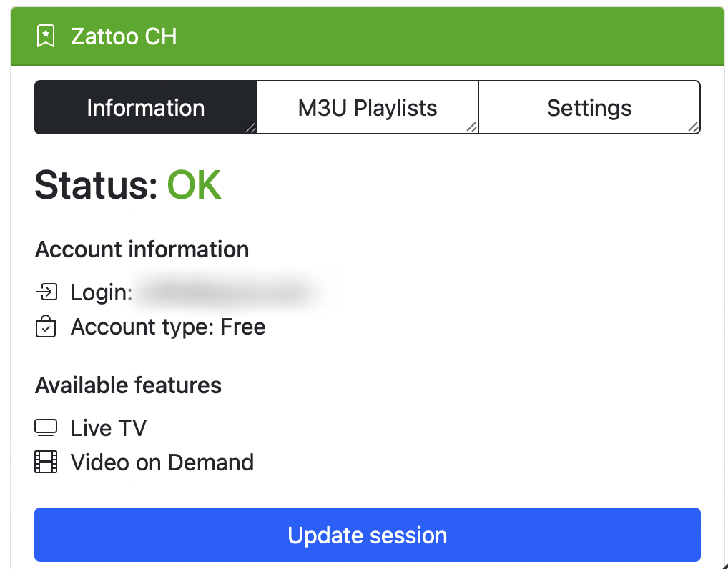
Task: Click the login arrow icon
Action: click(46, 292)
